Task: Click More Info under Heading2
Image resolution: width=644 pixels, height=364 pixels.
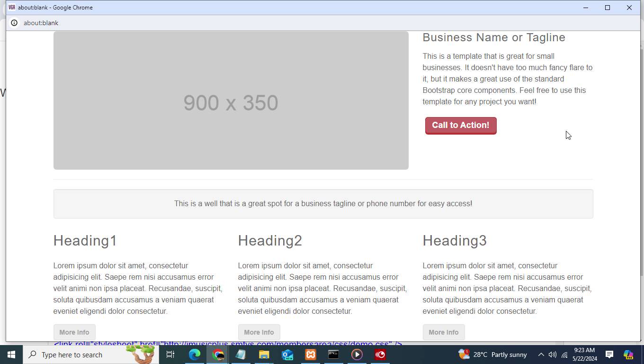Action: tap(259, 332)
